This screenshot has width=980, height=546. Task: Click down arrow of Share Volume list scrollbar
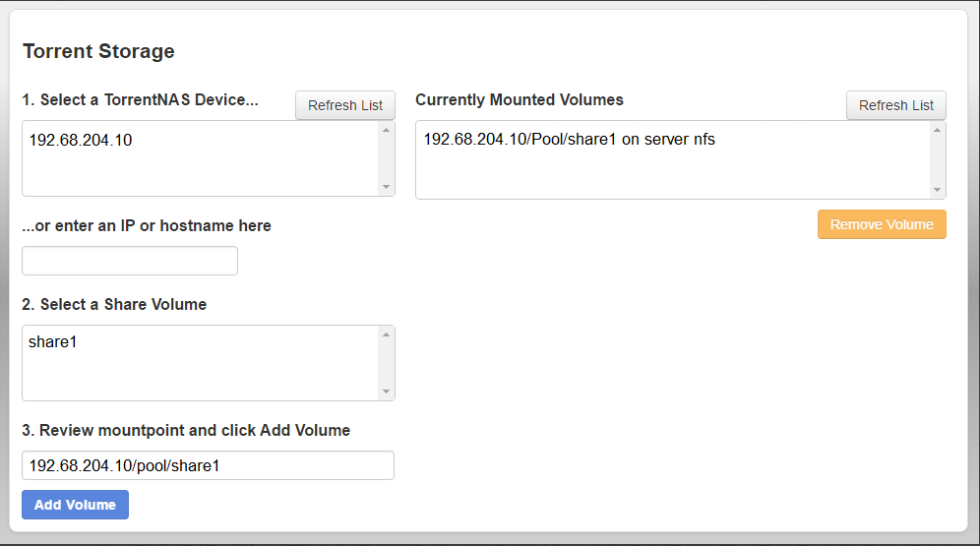[386, 392]
